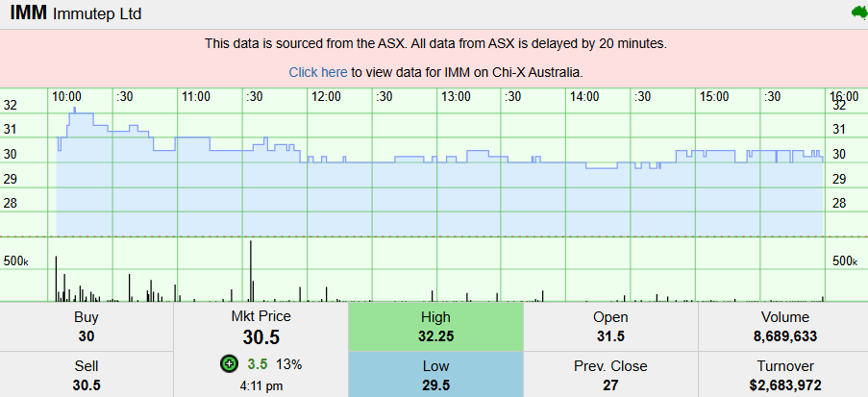Click the 12:00 time axis label

(x=326, y=96)
